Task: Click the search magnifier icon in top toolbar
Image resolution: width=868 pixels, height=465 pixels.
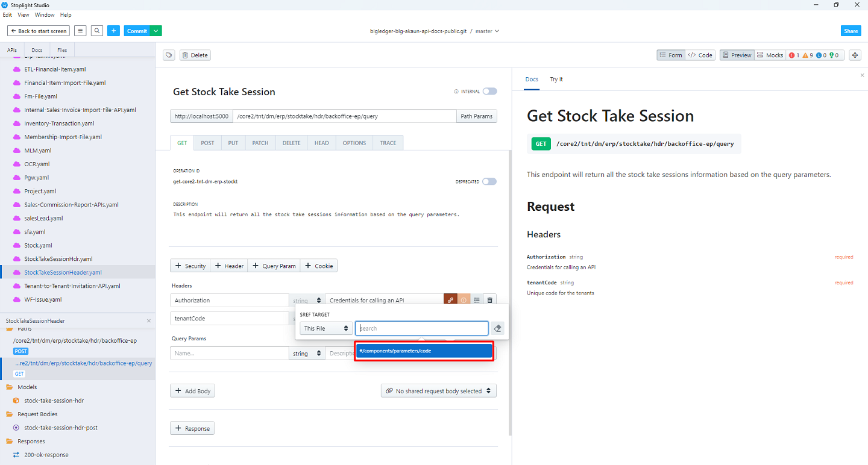Action: [x=97, y=31]
